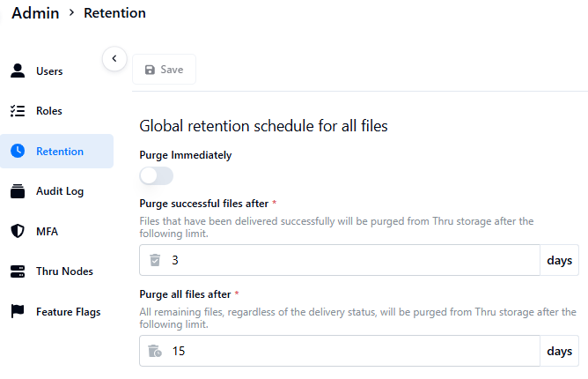Click trash icon in Purge successful files field

[x=155, y=261]
